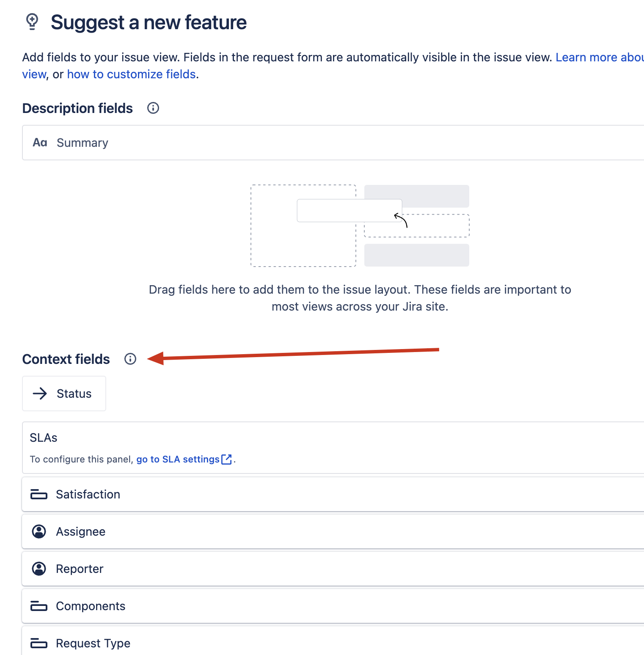Click the arrow icon inside the Status field

[x=40, y=394]
